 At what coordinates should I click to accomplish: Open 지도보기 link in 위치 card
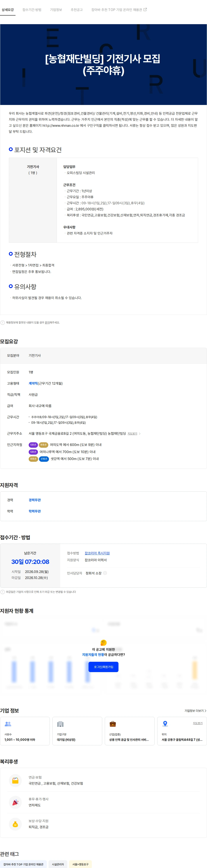(x=198, y=723)
